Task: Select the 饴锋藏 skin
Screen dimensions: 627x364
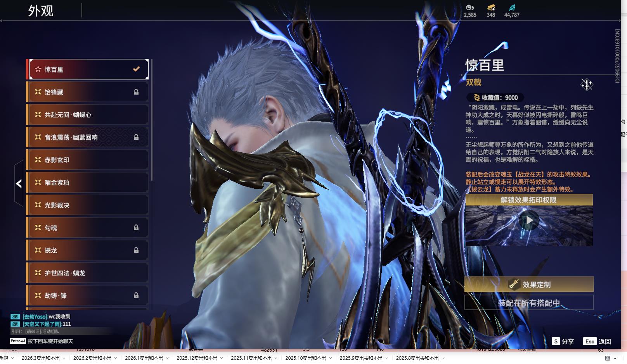Action: pyautogui.click(x=87, y=92)
